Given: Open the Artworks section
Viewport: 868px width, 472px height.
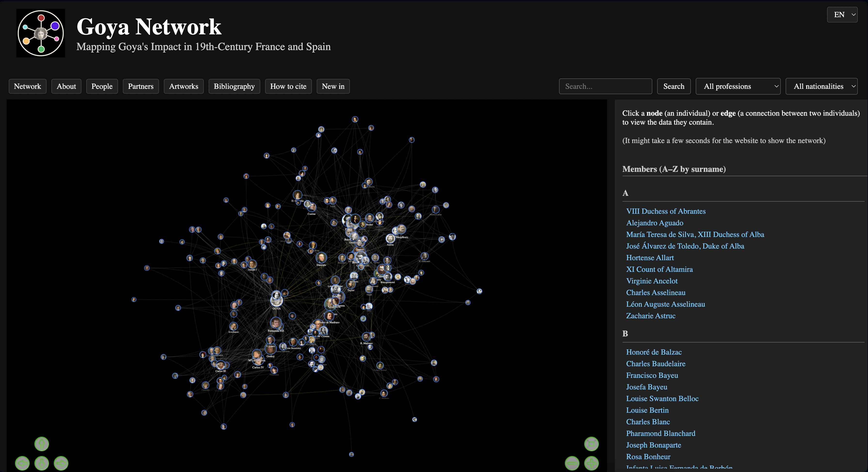Looking at the screenshot, I should point(184,86).
